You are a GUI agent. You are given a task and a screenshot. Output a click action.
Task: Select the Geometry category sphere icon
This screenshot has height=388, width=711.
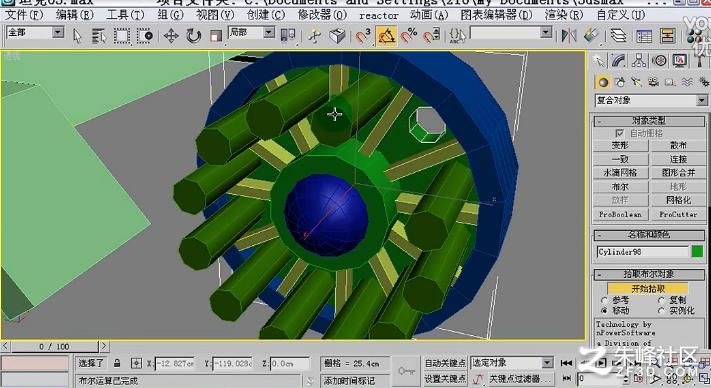click(603, 82)
